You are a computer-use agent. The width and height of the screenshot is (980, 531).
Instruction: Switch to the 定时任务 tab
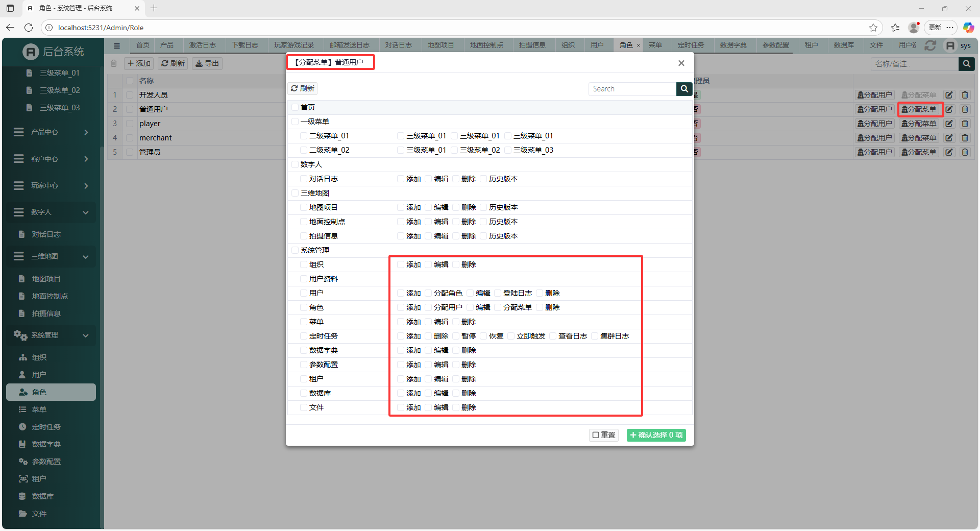[691, 45]
